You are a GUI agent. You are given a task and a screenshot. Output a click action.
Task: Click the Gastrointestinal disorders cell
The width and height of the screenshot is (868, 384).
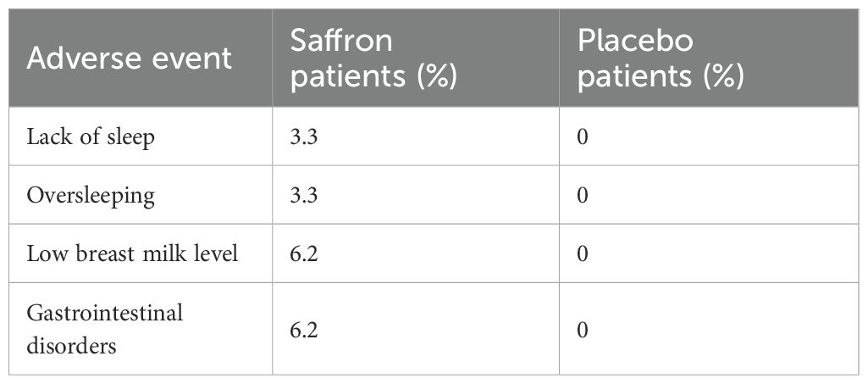pos(105,329)
